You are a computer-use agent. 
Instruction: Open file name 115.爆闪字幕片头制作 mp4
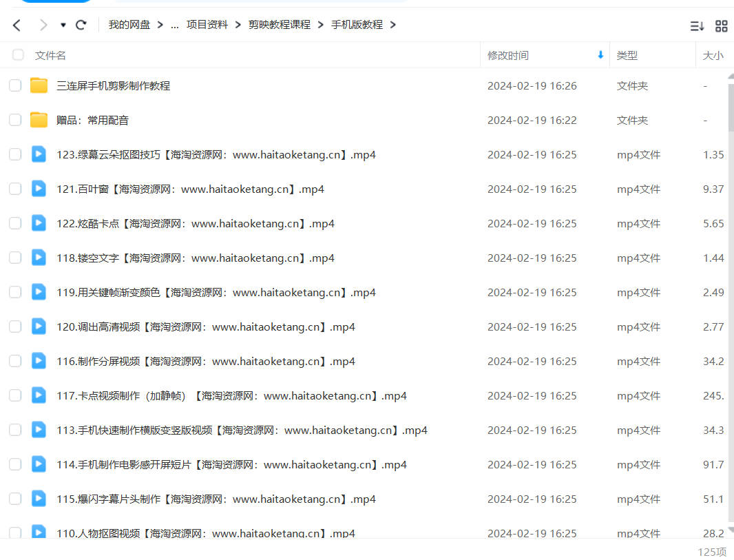pyautogui.click(x=216, y=499)
